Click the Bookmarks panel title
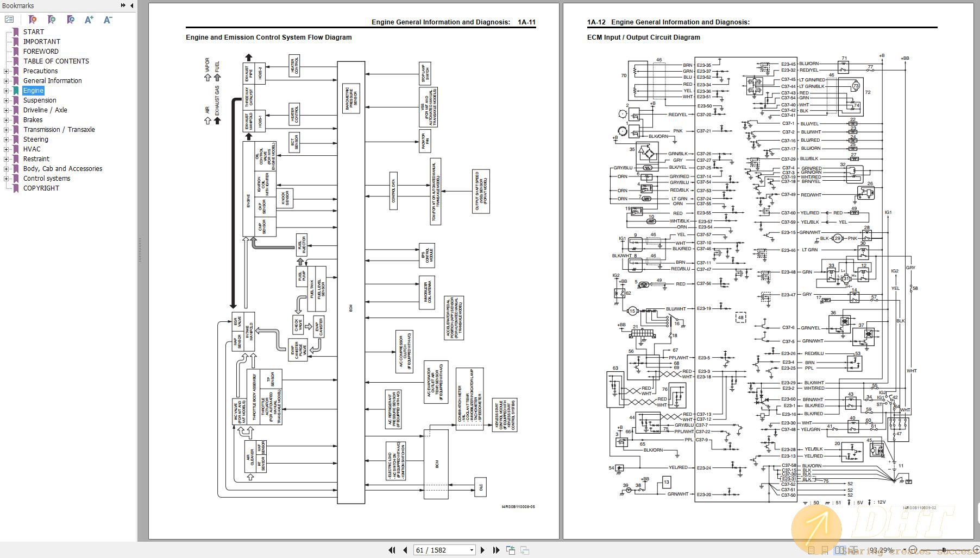 coord(18,5)
